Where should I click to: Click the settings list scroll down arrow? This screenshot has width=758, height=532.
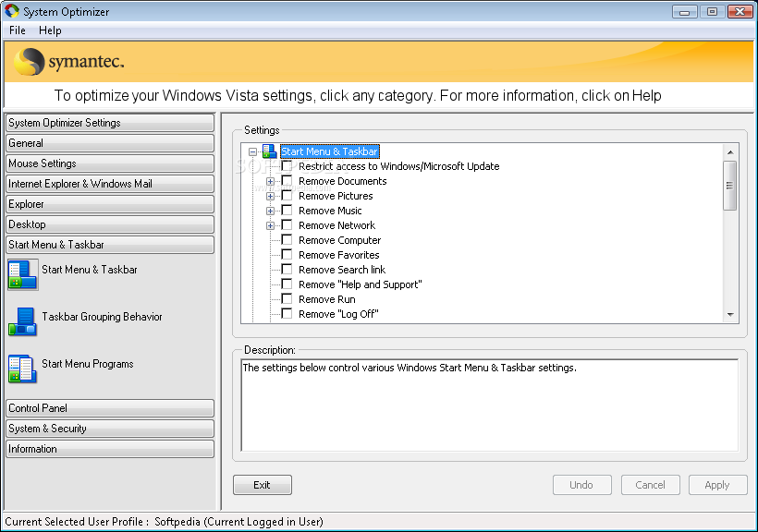[730, 315]
